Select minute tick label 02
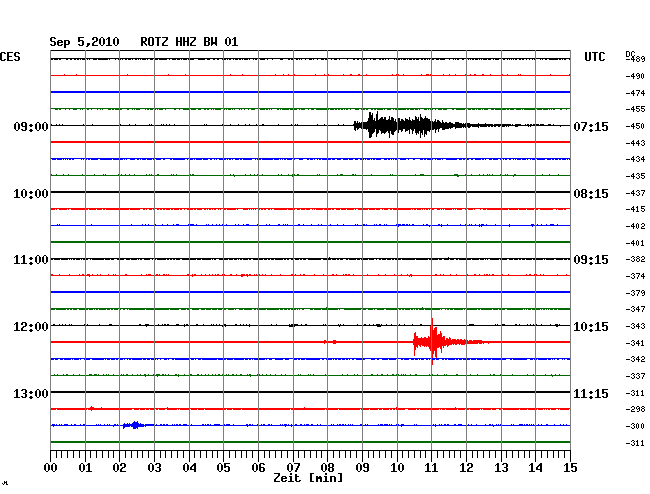The height and width of the screenshot is (494, 650). 119,468
